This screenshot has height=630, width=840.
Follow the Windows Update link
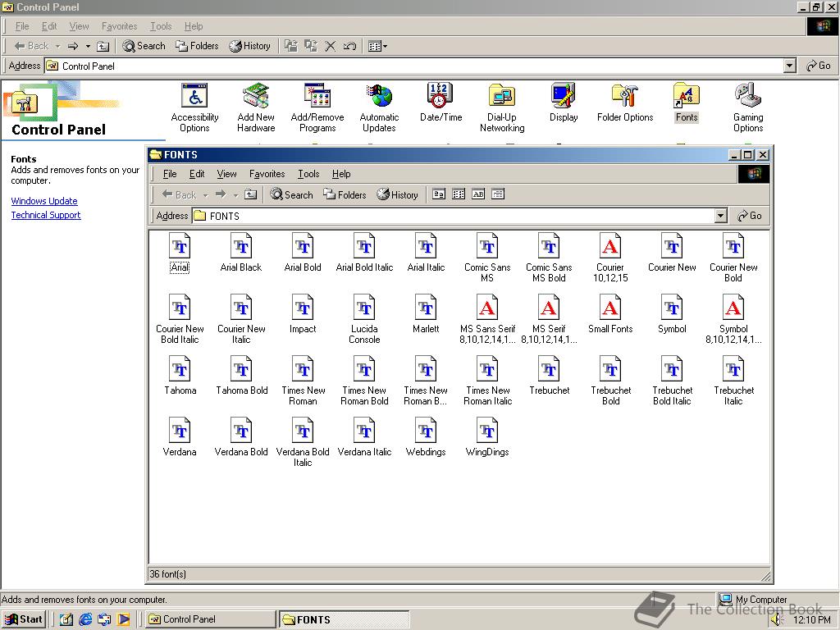tap(44, 201)
